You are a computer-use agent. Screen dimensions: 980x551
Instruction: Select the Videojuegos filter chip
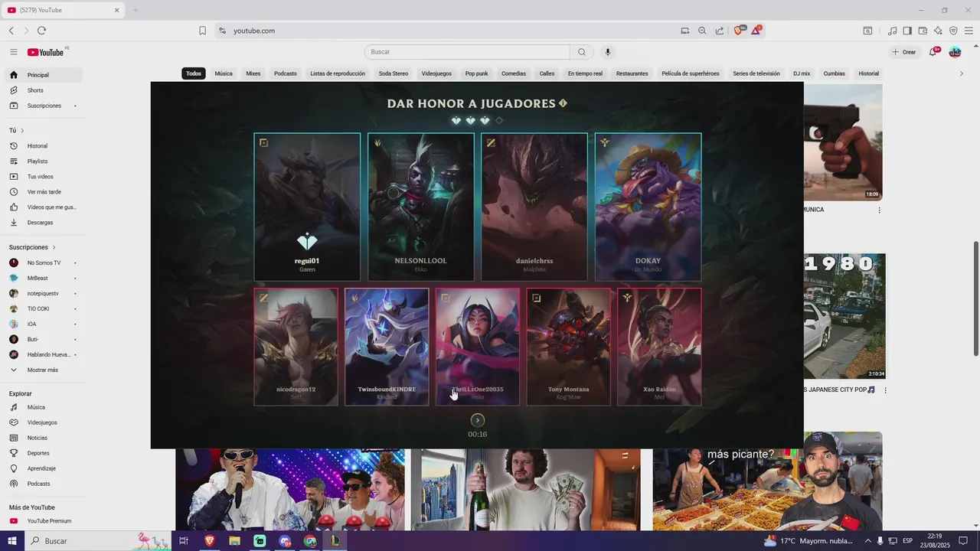(x=436, y=73)
